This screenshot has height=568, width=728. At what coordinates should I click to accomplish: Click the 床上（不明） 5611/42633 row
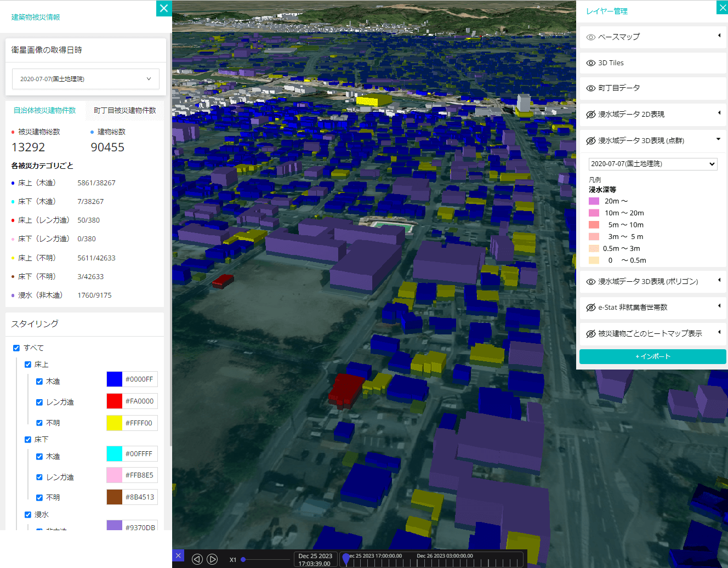[x=64, y=258]
